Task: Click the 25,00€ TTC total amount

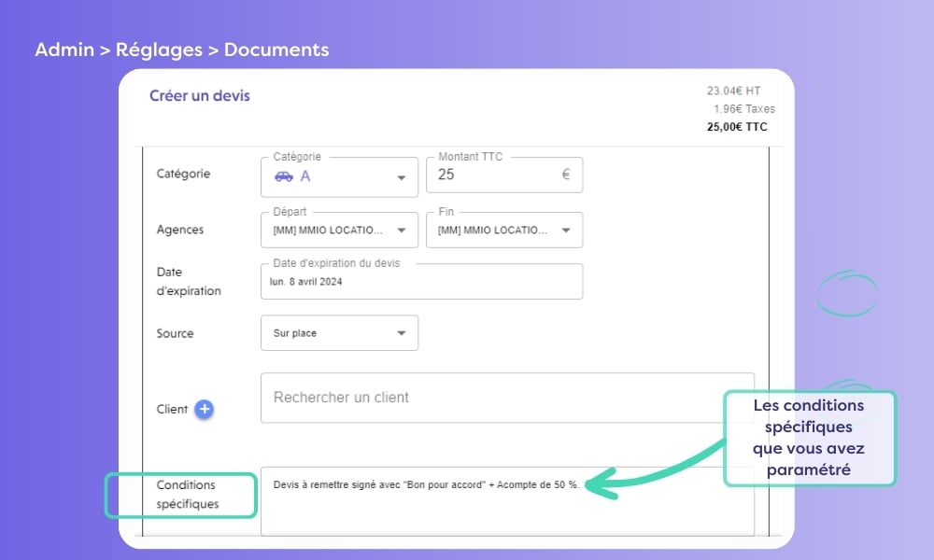Action: pyautogui.click(x=737, y=126)
